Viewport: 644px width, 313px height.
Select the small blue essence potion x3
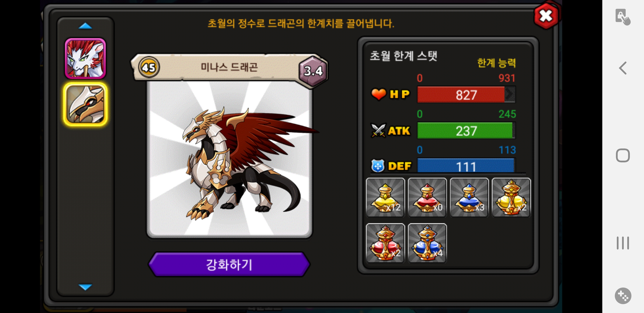coord(469,197)
